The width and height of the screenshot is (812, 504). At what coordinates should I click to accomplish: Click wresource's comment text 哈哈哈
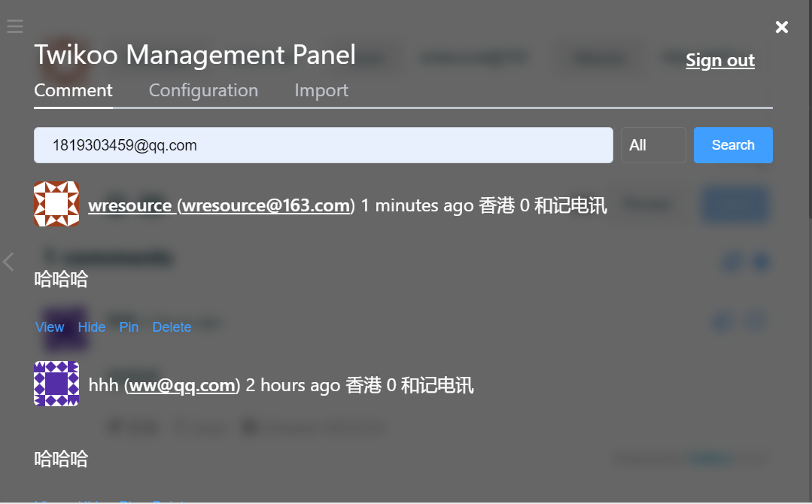click(x=61, y=280)
